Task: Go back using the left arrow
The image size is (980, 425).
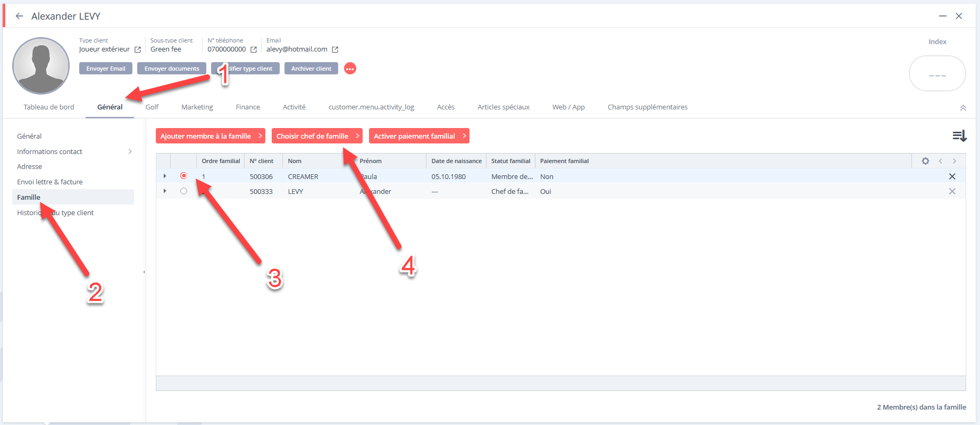Action: tap(20, 16)
